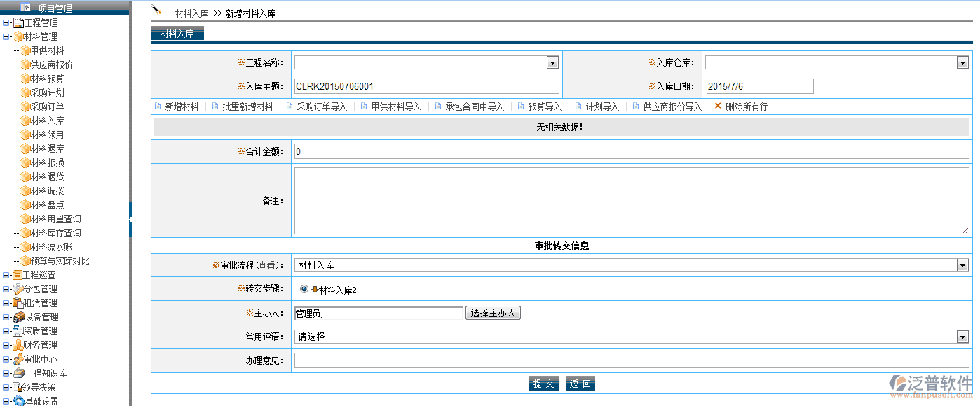Click the 返回 back button
The width and height of the screenshot is (980, 406).
pos(580,384)
